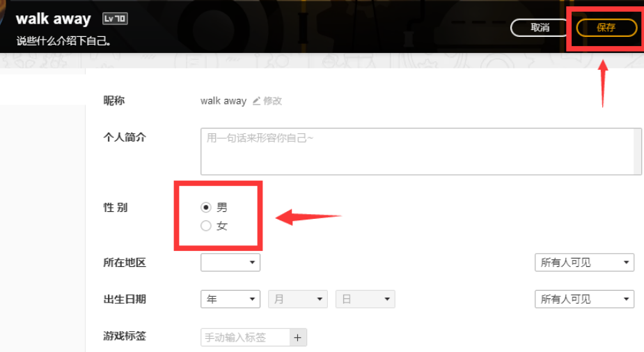Open region visibility 所有人可见 dropdown
Image resolution: width=644 pixels, height=352 pixels.
click(x=584, y=262)
